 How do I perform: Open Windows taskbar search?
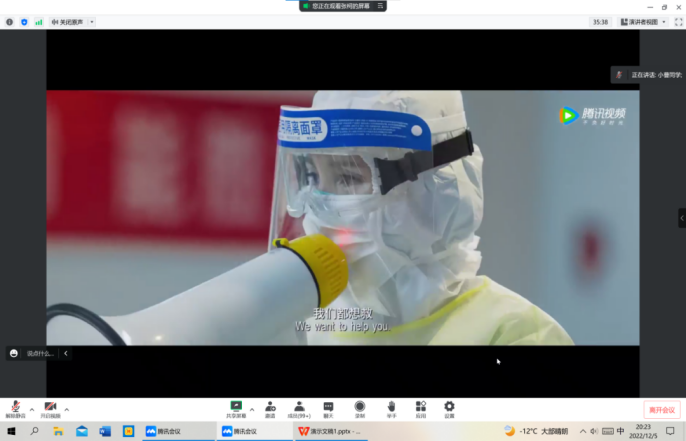34,431
